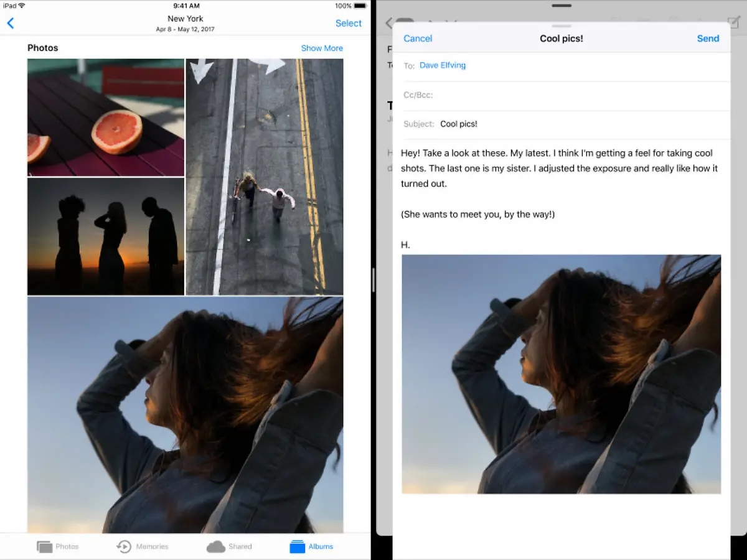Screen dimensions: 747x560
Task: Tap the Dave Elfving recipient link
Action: pyautogui.click(x=443, y=65)
